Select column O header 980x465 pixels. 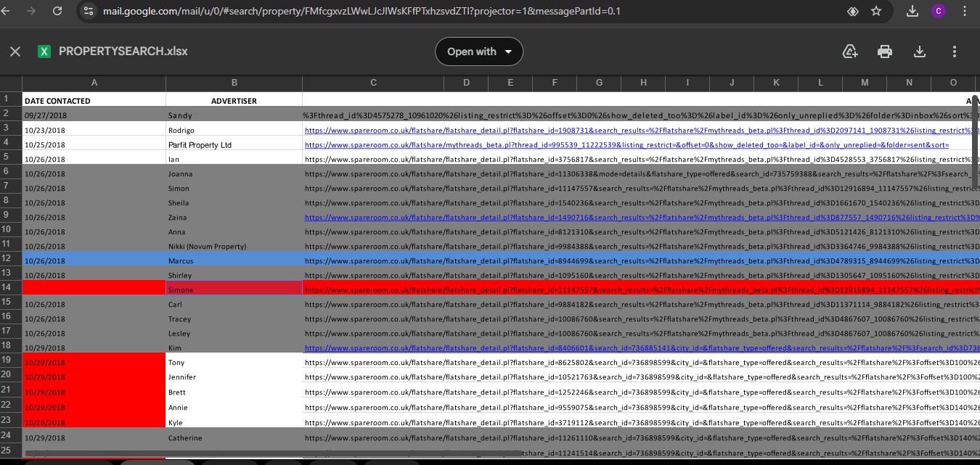click(x=953, y=83)
